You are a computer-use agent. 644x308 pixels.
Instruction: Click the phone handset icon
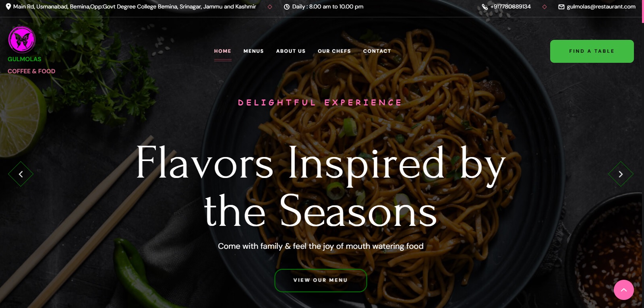pyautogui.click(x=485, y=7)
